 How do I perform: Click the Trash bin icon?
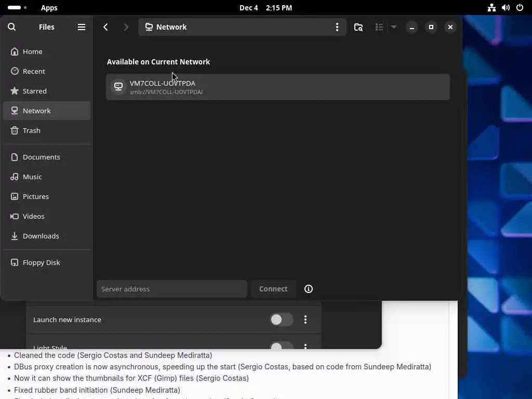coord(14,130)
